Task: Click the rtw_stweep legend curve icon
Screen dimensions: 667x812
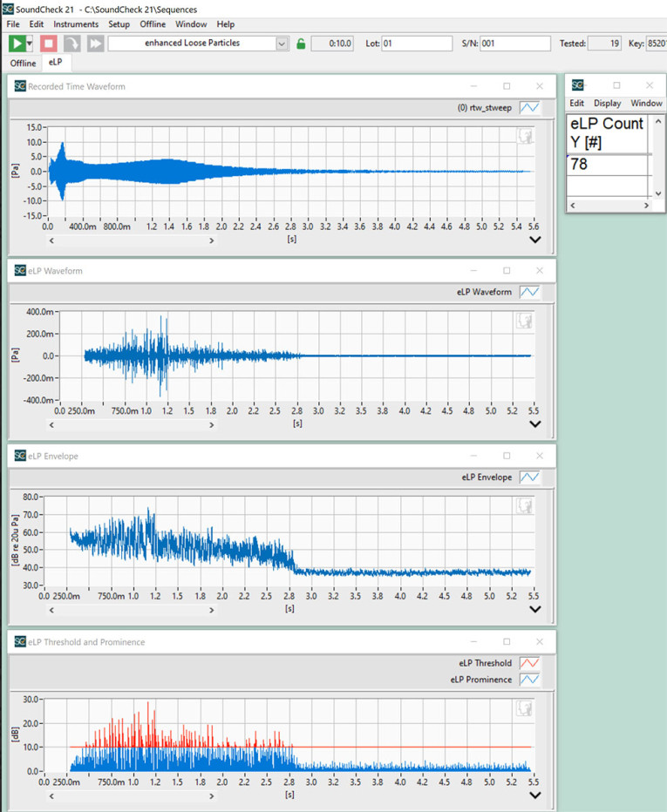Action: point(529,108)
